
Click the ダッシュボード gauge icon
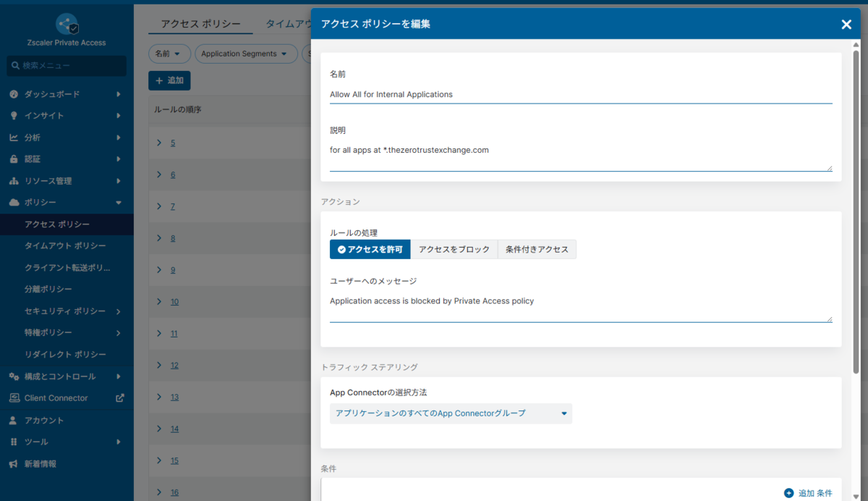[x=14, y=94]
